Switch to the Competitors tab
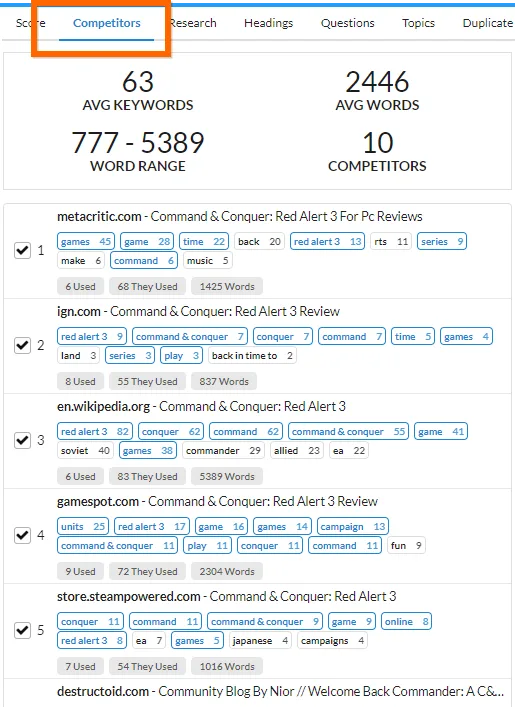Screen dimensions: 515x707 click(x=107, y=23)
